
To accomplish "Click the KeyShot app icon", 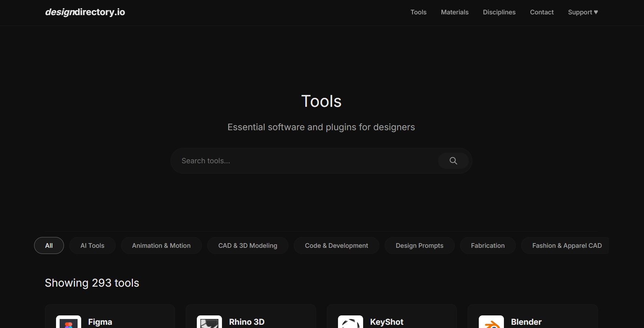I will (x=351, y=322).
